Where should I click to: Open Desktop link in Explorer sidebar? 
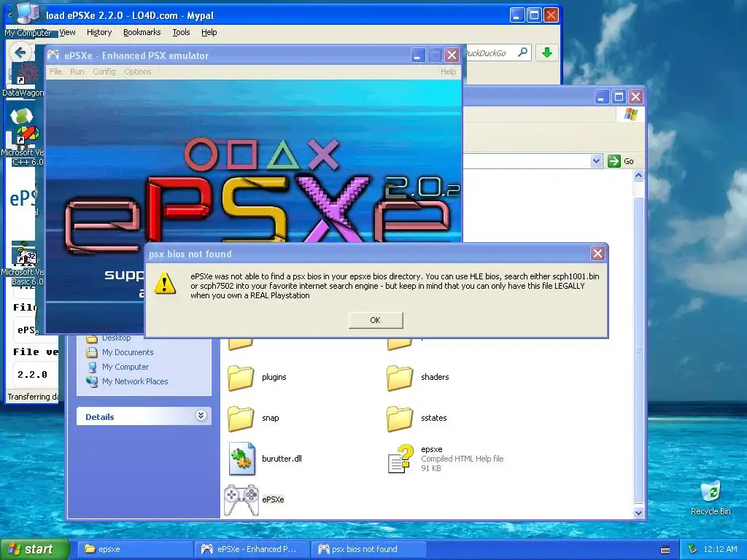pyautogui.click(x=116, y=338)
